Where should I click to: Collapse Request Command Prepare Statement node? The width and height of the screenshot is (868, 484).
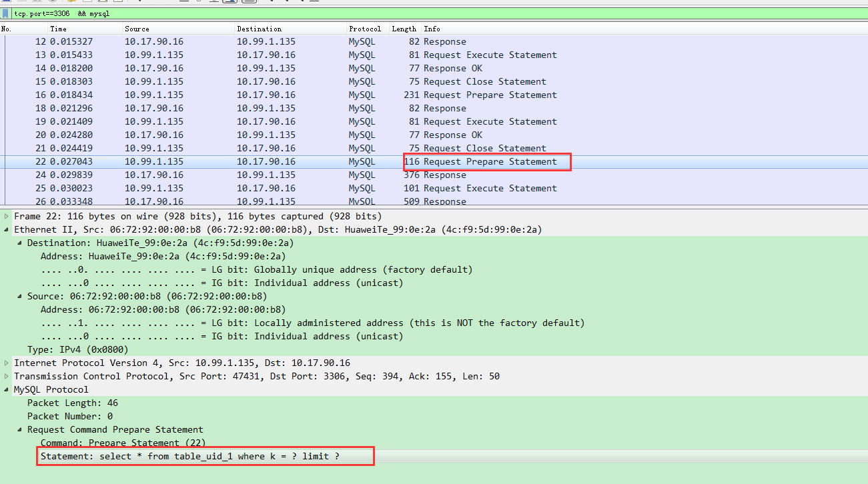tap(21, 429)
